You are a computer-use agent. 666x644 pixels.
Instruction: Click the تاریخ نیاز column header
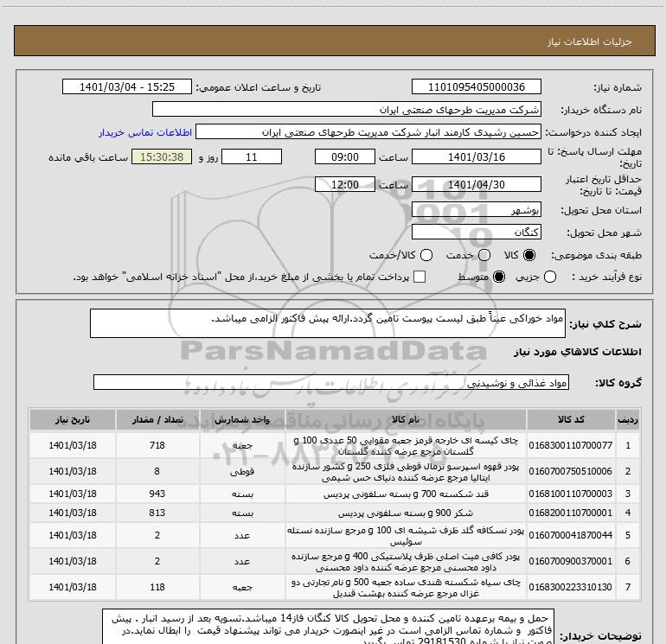[x=73, y=420]
